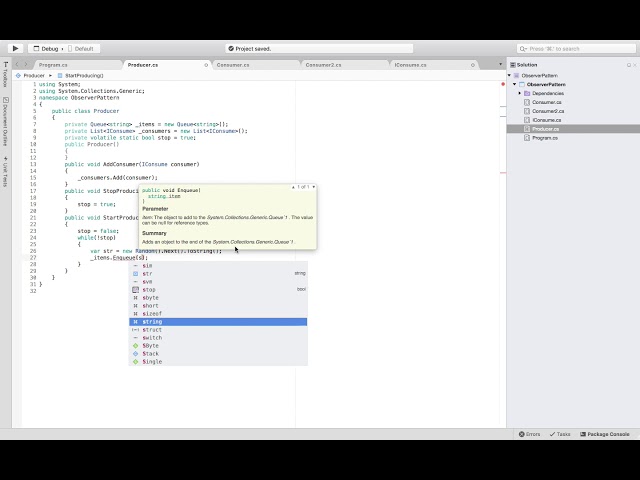Screen dimensions: 640x480
Task: Choose highlighted 'string' completion item
Action: click(218, 322)
